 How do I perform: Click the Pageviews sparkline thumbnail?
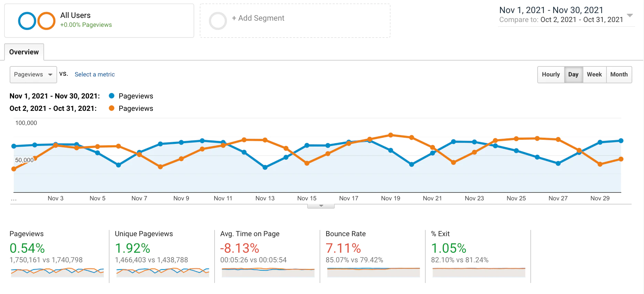tap(57, 272)
